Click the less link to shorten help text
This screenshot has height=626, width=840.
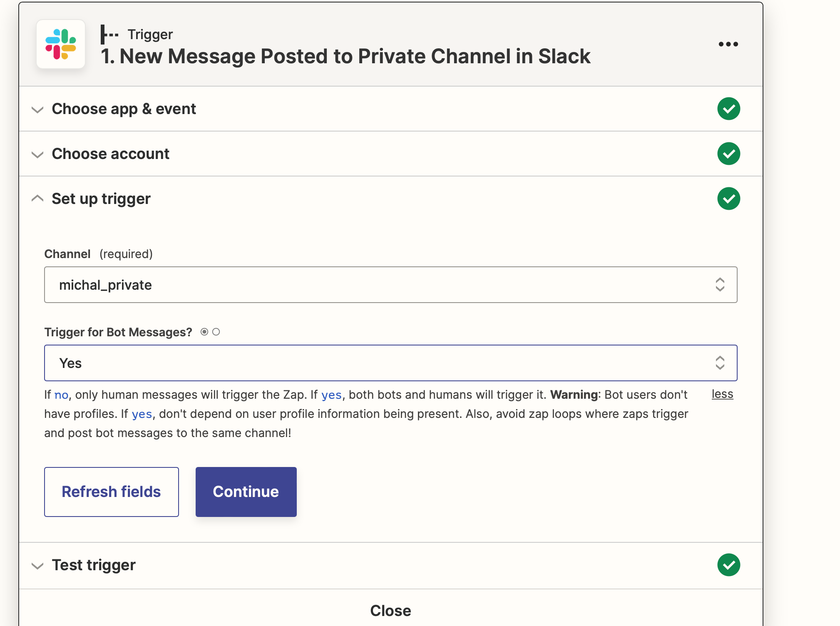pyautogui.click(x=722, y=394)
